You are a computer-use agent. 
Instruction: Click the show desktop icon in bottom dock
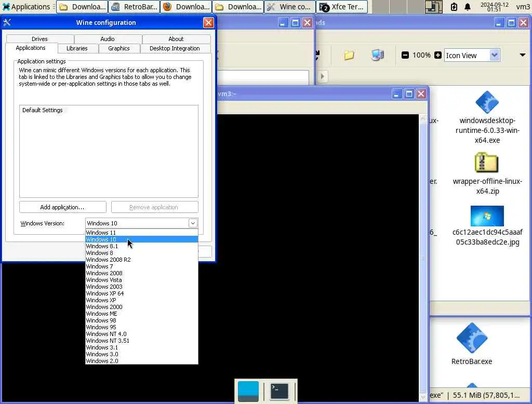[x=248, y=391]
